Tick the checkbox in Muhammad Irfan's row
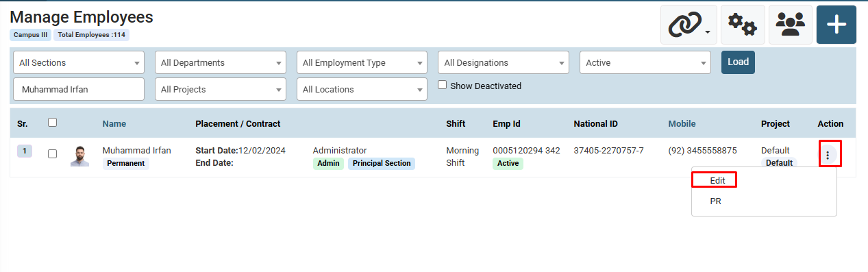This screenshot has width=868, height=272. (x=52, y=154)
